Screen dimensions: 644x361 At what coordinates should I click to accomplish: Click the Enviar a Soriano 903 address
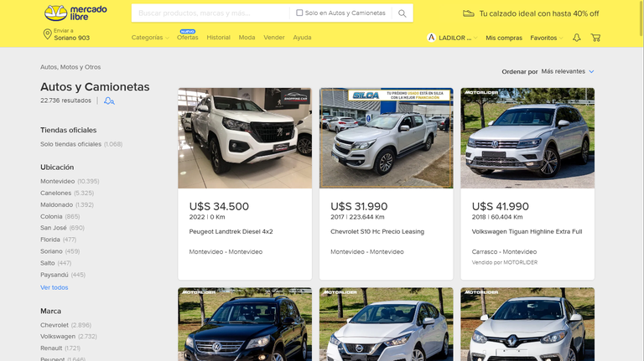click(67, 34)
